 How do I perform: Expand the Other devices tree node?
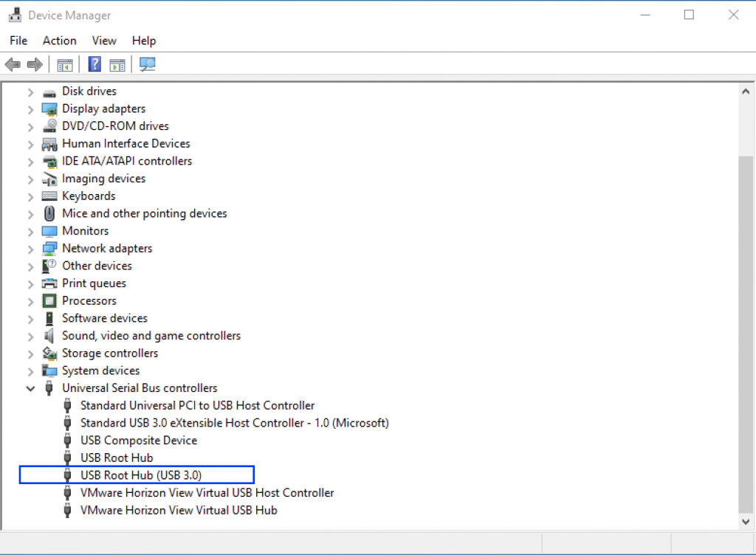(30, 266)
